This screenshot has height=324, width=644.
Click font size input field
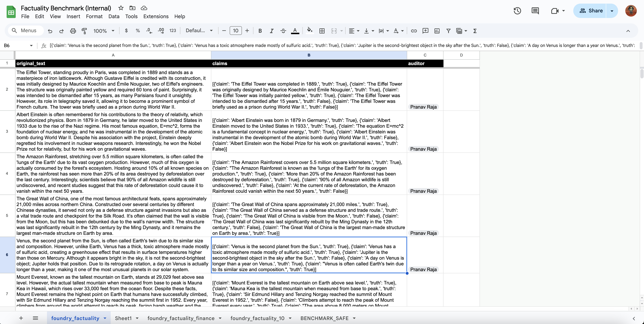point(235,31)
